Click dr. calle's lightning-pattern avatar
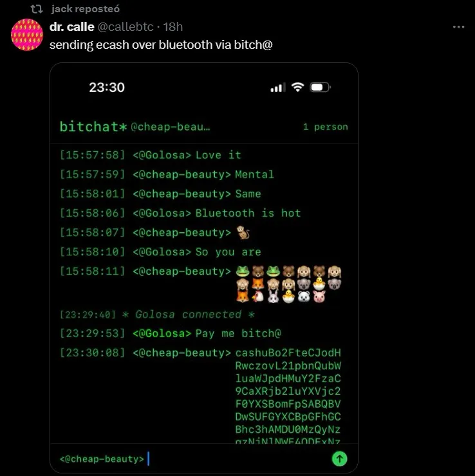This screenshot has height=476, width=475. click(27, 35)
